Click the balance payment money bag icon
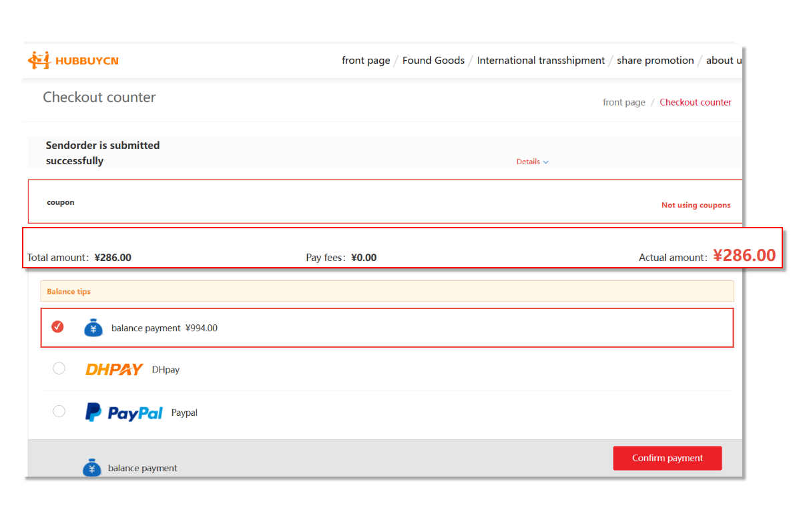The width and height of the screenshot is (803, 532). 93,328
